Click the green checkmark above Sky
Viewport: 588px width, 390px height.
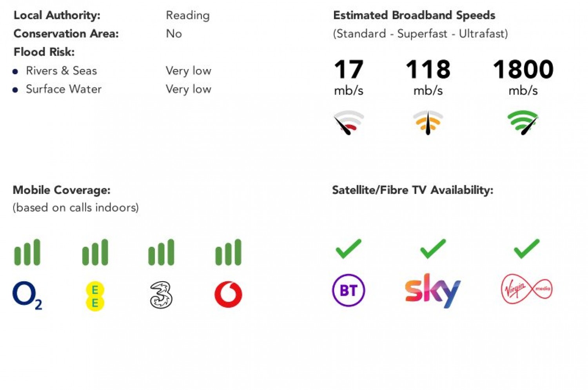pos(433,248)
